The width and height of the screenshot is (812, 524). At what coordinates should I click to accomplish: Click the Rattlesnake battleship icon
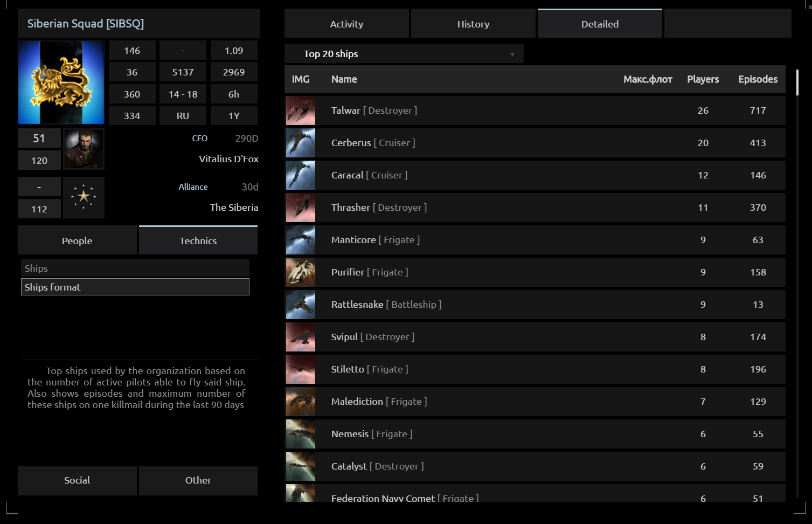(x=301, y=305)
